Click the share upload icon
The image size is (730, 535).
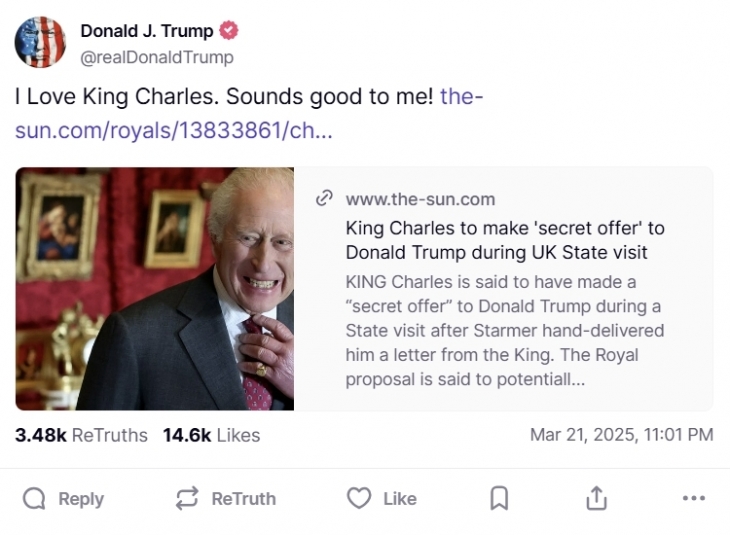(596, 498)
